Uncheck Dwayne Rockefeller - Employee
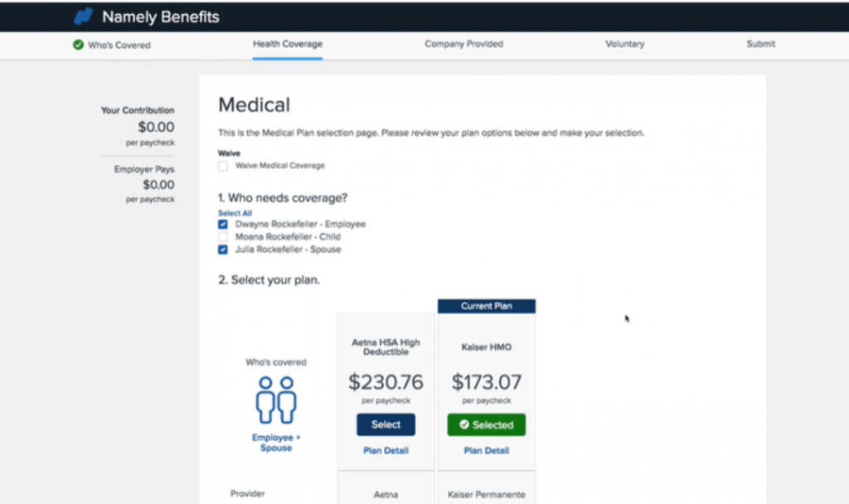The height and width of the screenshot is (504, 849). pos(223,225)
